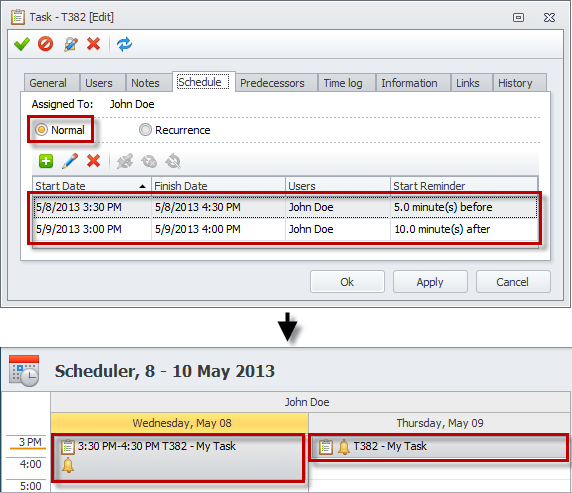Add a schedule entry with green plus icon

[x=46, y=161]
